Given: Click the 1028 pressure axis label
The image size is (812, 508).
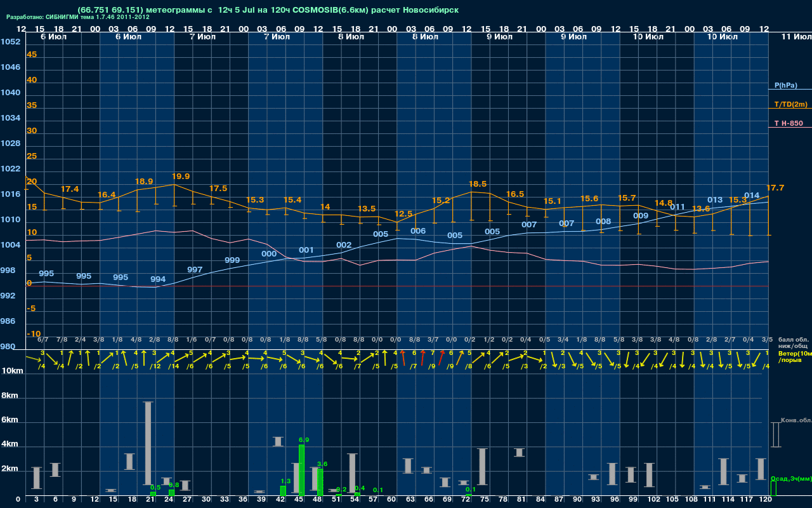Looking at the screenshot, I should pos(11,143).
